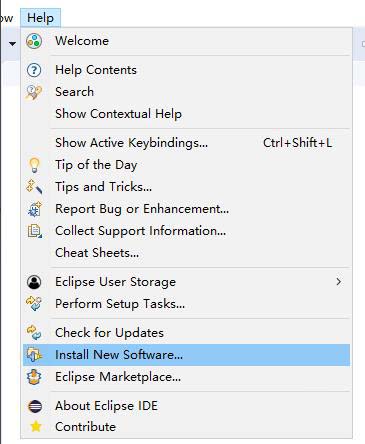The width and height of the screenshot is (365, 444).
Task: Click the About Eclipse IDE logo icon
Action: (x=35, y=406)
